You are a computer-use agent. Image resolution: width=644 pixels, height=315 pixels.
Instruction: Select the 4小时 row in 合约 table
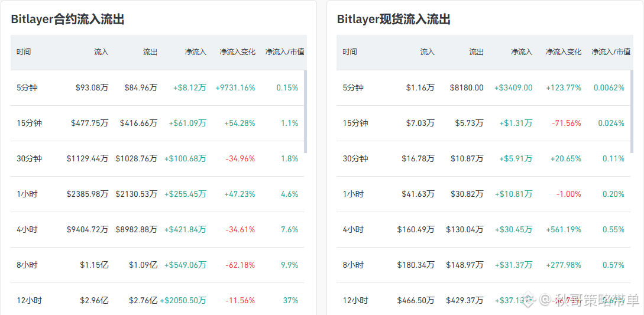[x=157, y=229]
